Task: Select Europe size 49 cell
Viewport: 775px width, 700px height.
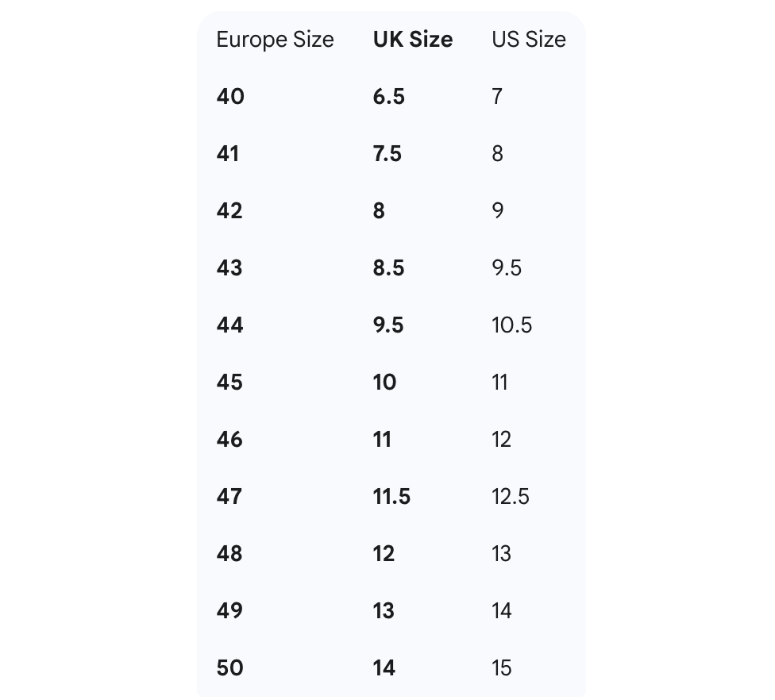Action: 230,611
